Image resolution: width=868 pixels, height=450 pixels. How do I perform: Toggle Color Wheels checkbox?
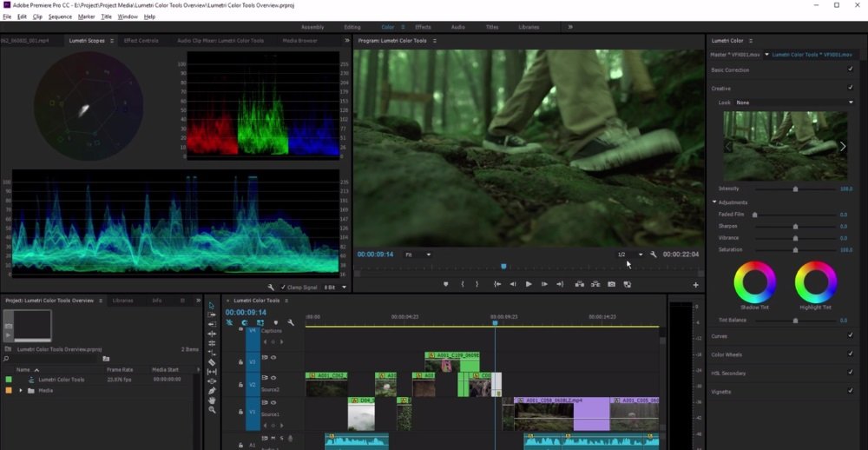coord(851,354)
